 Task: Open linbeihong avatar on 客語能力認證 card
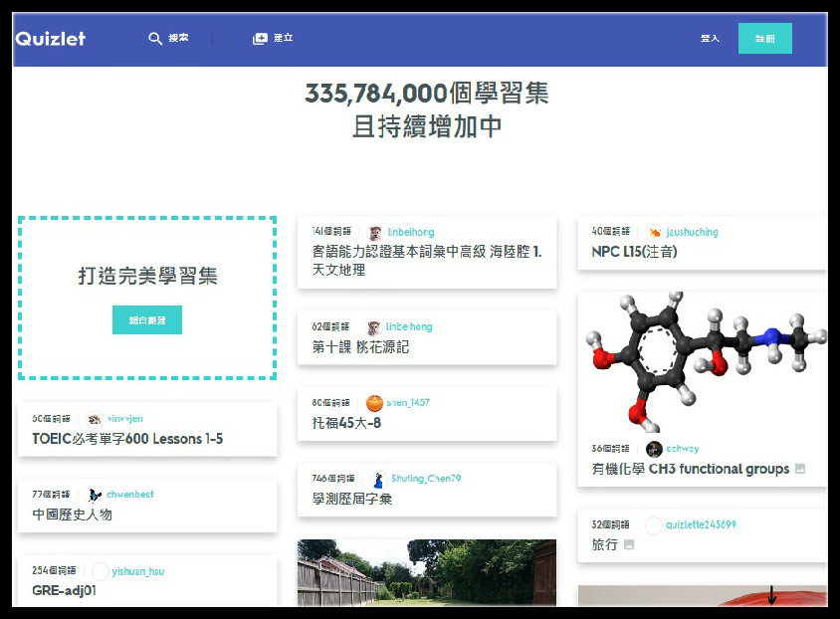pyautogui.click(x=375, y=233)
